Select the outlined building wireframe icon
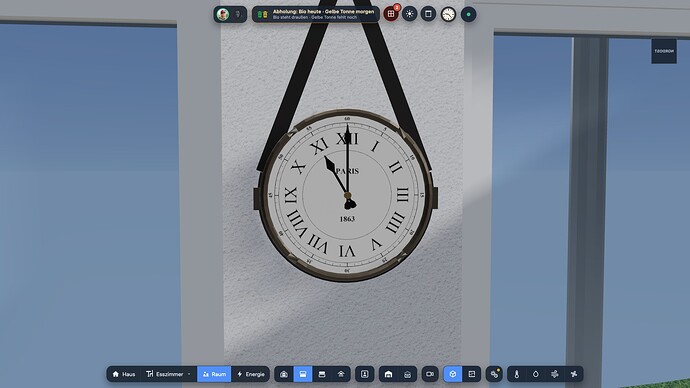690x388 pixels. (407, 374)
